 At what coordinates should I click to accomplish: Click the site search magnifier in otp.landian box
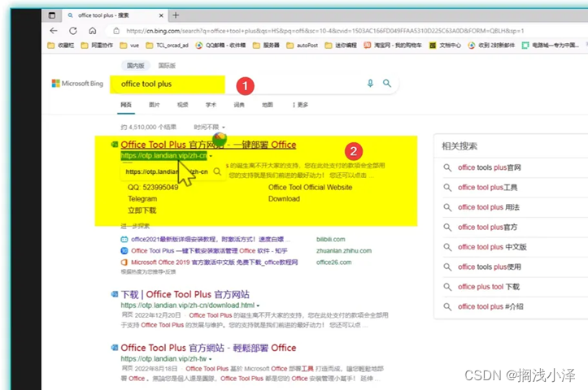pos(217,171)
